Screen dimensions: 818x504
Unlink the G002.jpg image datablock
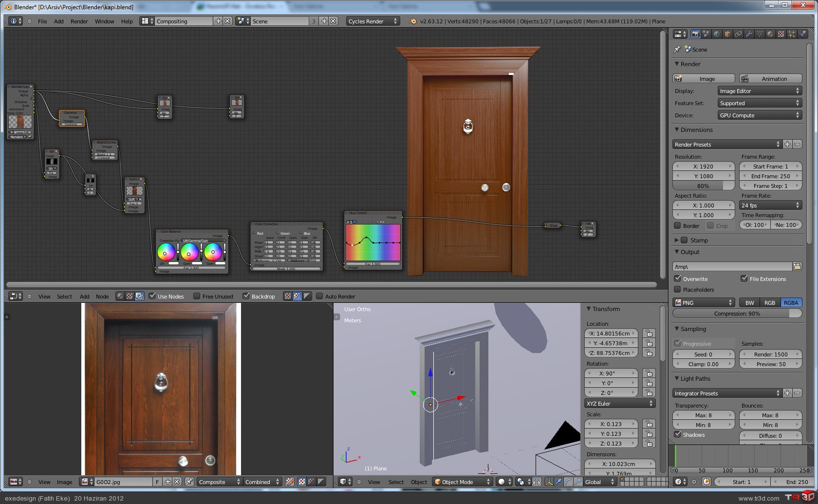pos(177,482)
